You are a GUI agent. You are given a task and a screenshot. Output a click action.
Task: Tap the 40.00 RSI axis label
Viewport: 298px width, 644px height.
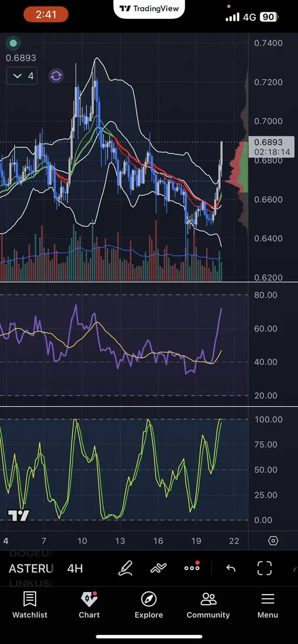click(265, 362)
